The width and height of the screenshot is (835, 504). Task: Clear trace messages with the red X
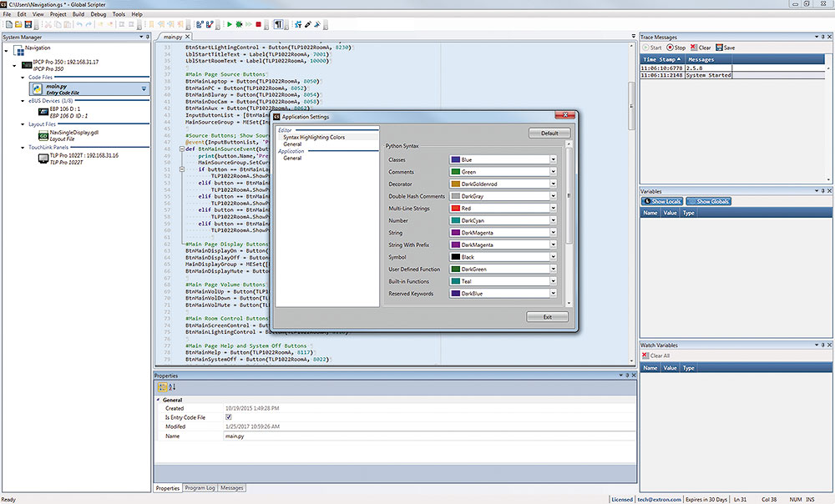(694, 48)
